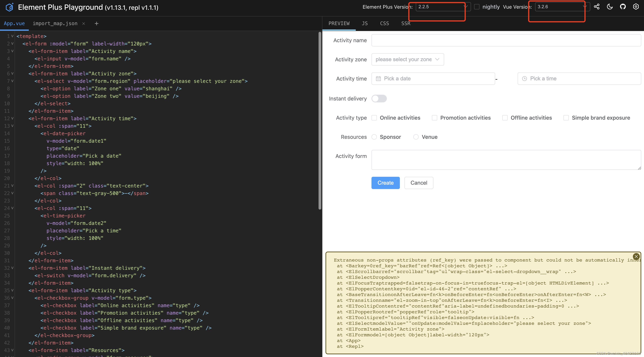The height and width of the screenshot is (357, 644).
Task: Select the Venue radio button
Action: 416,137
